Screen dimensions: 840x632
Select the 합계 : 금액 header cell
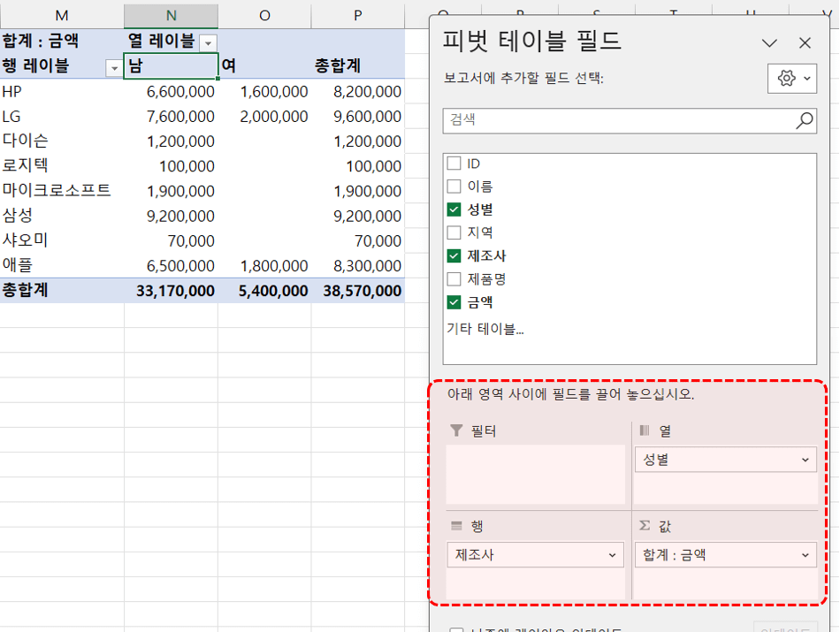[x=62, y=41]
